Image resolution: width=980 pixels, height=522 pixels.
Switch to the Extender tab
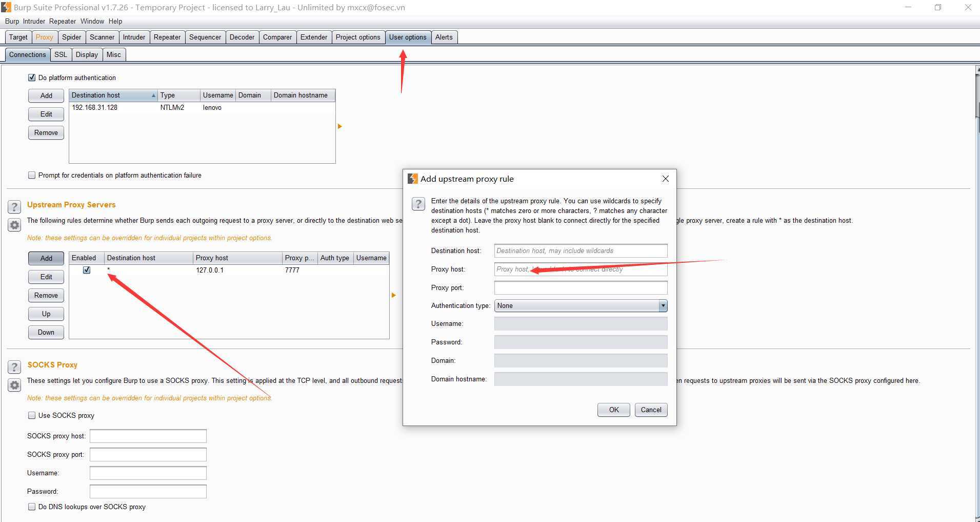point(314,37)
